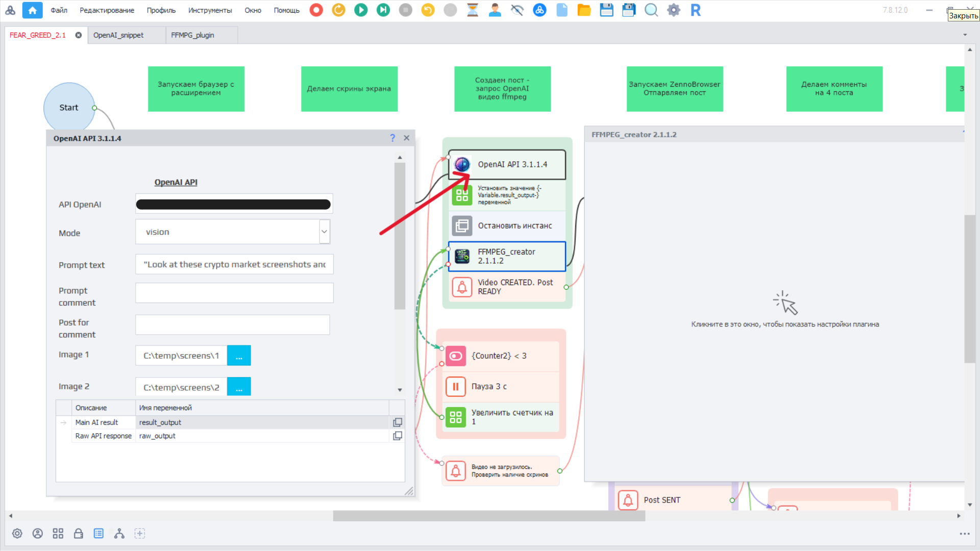This screenshot has width=980, height=551.
Task: Open tree-structure icon in bottom bar
Action: (x=119, y=534)
